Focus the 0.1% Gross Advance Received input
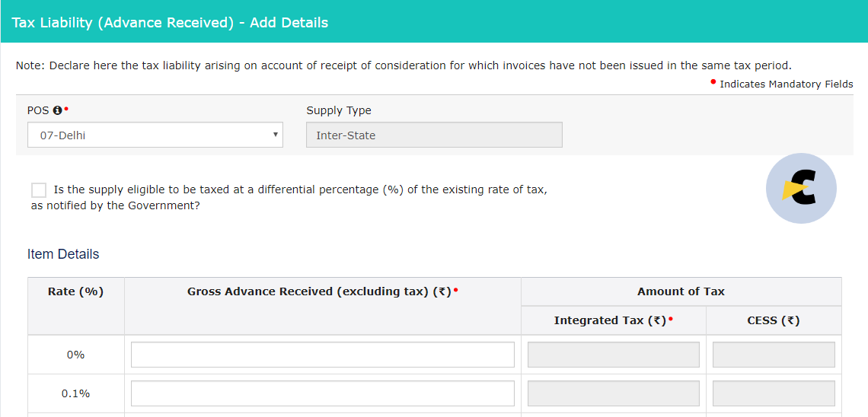Viewport: 868px width, 417px height. (323, 393)
